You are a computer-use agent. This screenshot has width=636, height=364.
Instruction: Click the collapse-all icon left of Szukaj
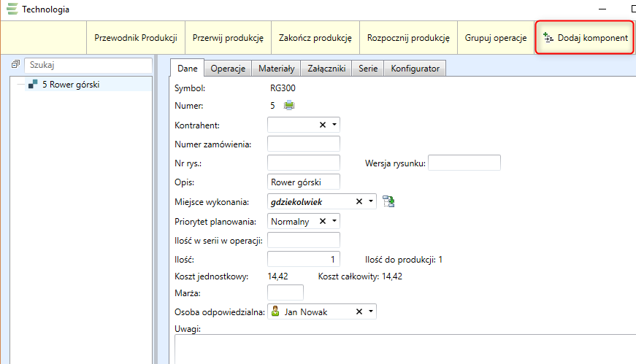[15, 66]
